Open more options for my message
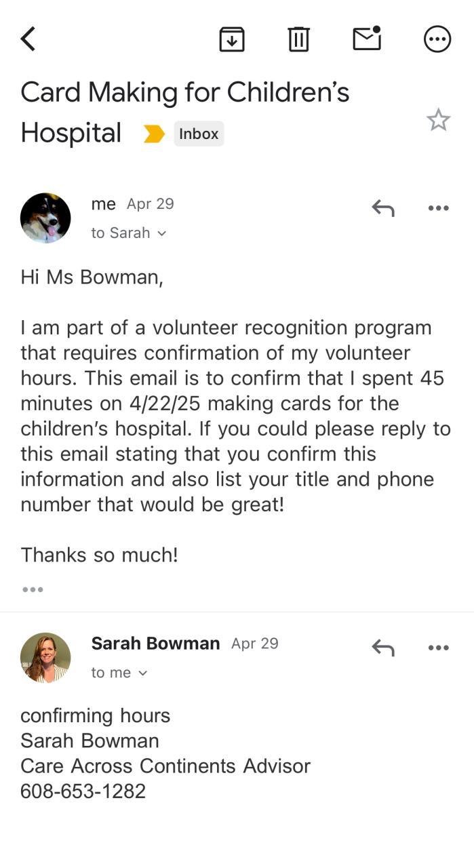474x868 pixels. 439,208
